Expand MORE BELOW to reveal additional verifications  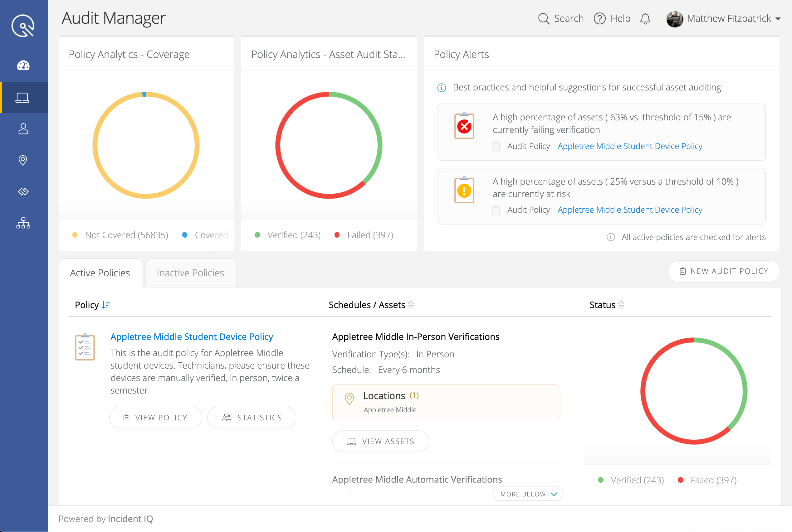click(x=527, y=494)
